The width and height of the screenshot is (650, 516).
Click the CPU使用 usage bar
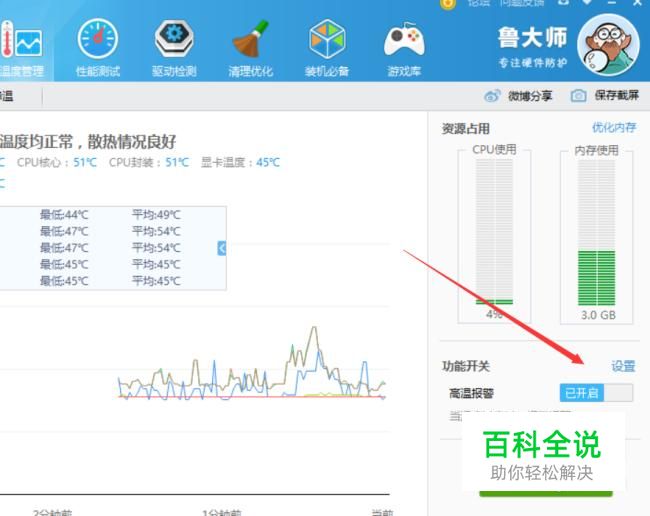point(494,233)
